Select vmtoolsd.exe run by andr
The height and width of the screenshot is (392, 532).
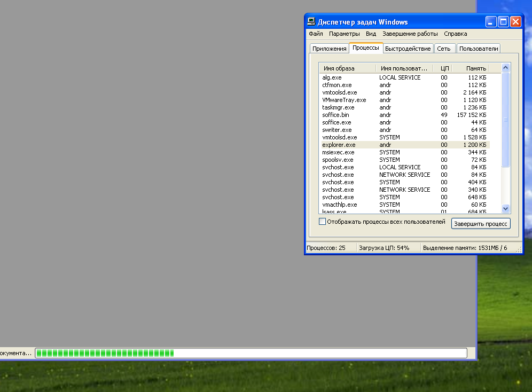405,92
